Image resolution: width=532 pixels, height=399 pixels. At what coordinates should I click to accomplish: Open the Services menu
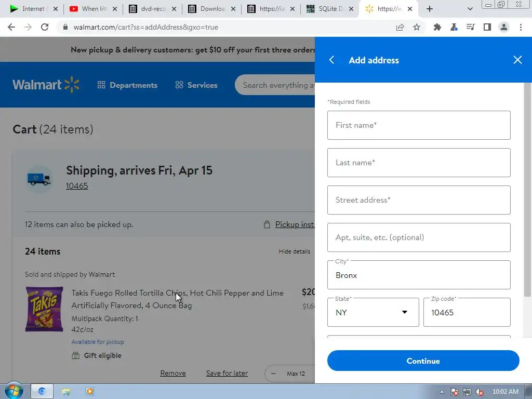196,85
